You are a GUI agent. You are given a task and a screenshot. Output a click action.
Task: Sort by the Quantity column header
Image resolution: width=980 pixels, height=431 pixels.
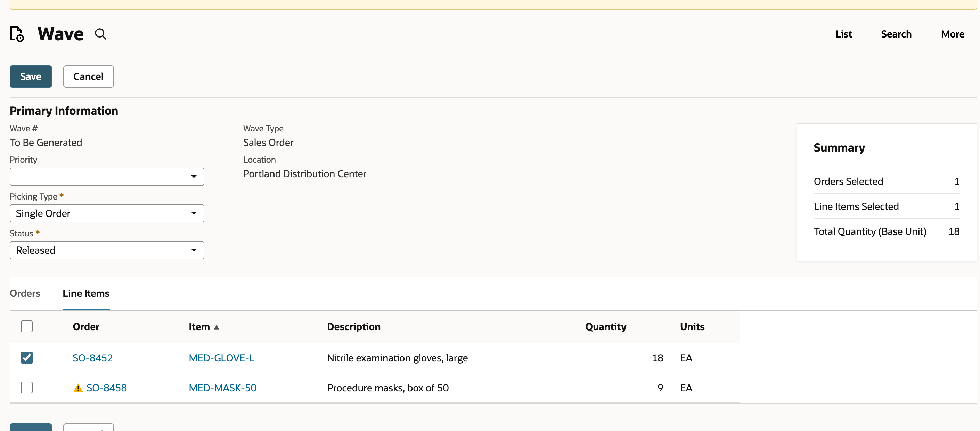point(606,327)
